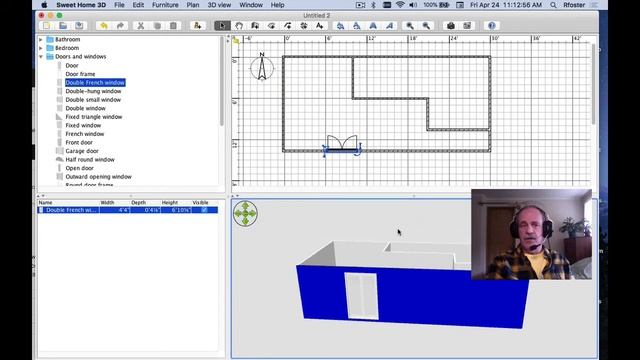The width and height of the screenshot is (640, 360).
Task: Redo the last undone action
Action: [120, 26]
